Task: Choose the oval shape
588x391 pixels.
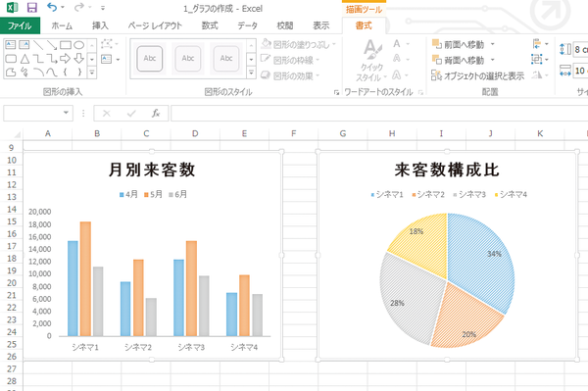Action: pos(78,45)
